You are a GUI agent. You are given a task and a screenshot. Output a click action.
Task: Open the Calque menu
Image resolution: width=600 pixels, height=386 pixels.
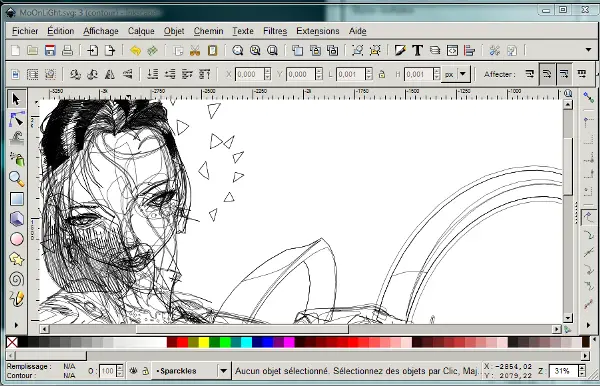[141, 31]
